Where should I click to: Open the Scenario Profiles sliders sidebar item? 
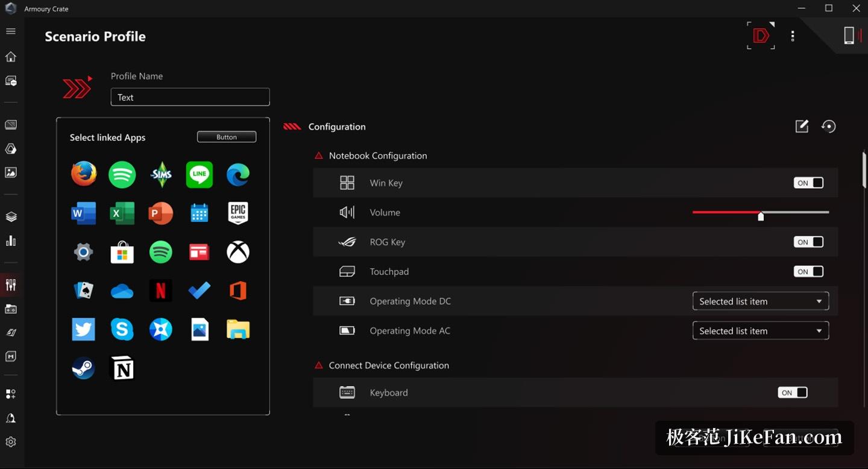(10, 285)
